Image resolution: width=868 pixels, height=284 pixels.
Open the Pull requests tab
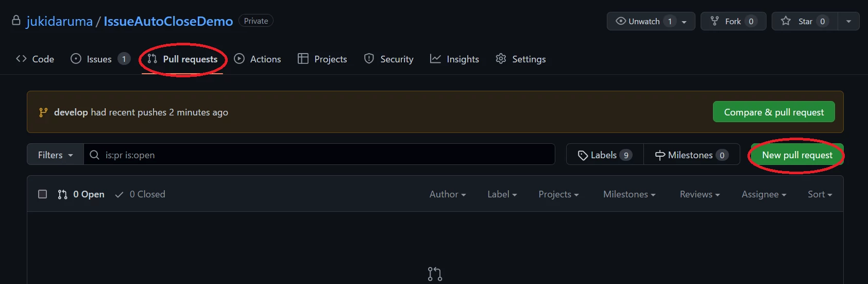click(182, 59)
